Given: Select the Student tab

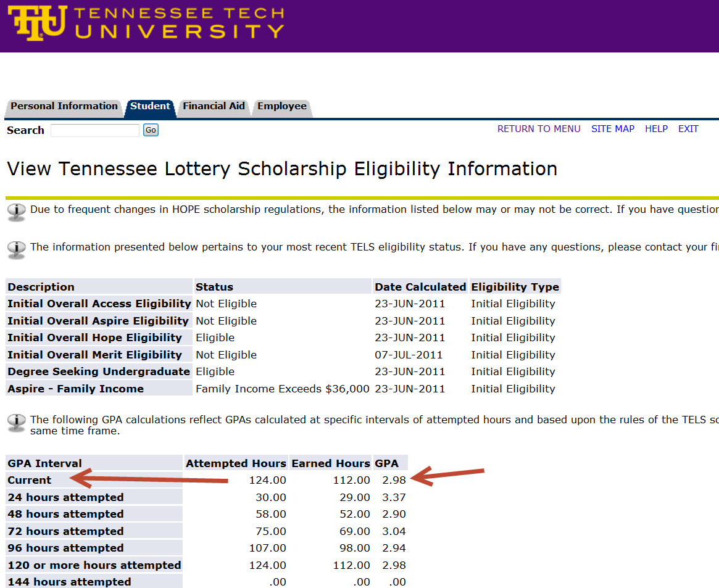Looking at the screenshot, I should pyautogui.click(x=150, y=106).
